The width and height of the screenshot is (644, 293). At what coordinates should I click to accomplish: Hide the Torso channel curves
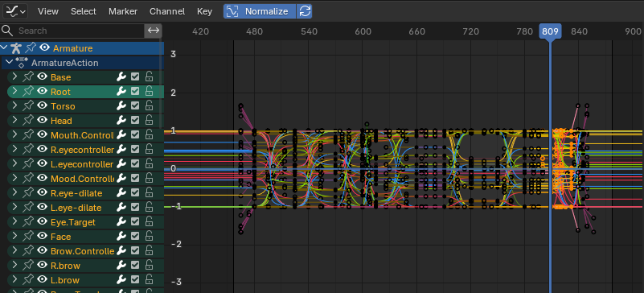pyautogui.click(x=42, y=106)
